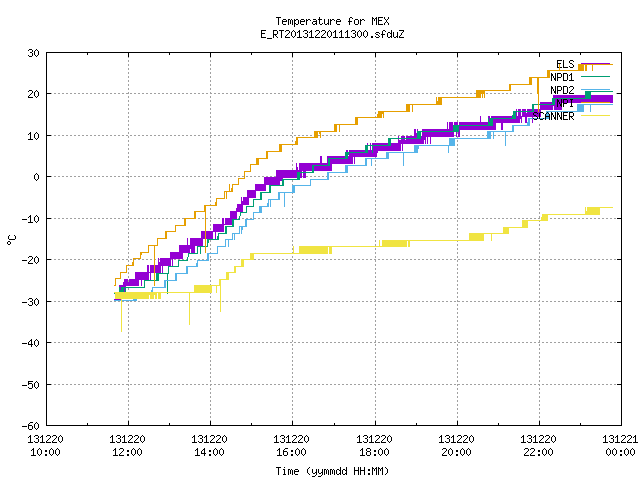Screen dimensions: 640x480
Task: Click the yellow SCANNER legend line sample
Action: 595,116
